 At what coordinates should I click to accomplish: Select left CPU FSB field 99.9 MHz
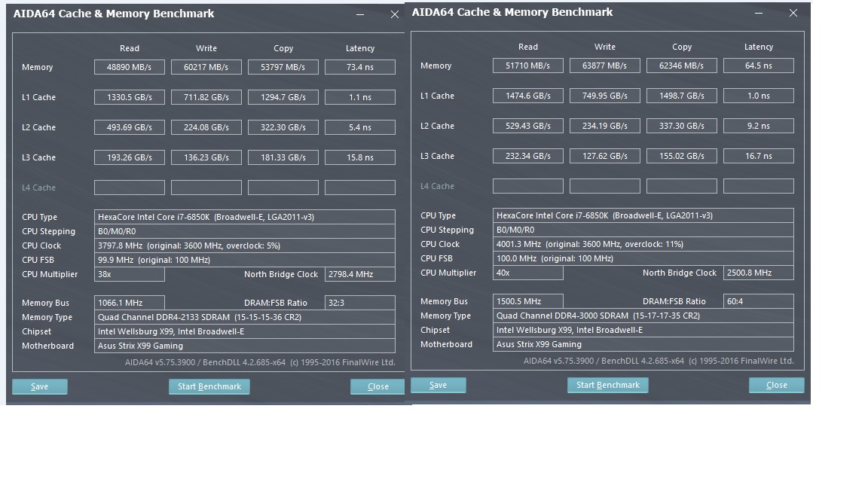(245, 260)
